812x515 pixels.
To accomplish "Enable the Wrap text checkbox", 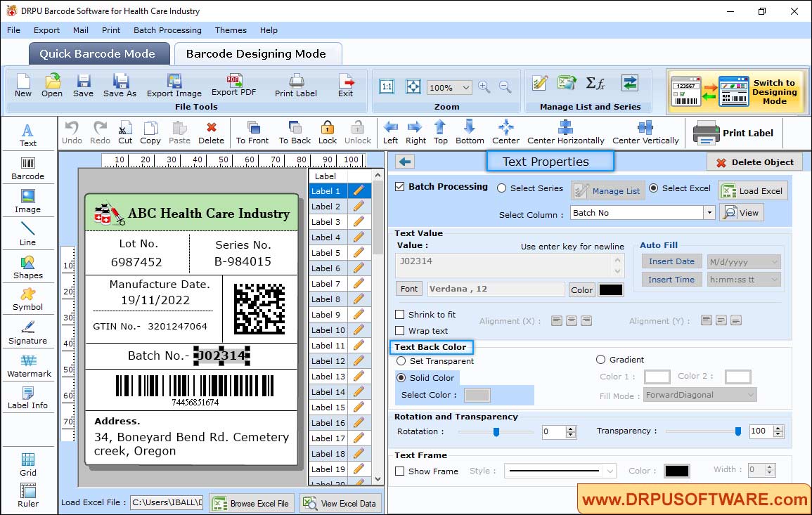I will (400, 330).
